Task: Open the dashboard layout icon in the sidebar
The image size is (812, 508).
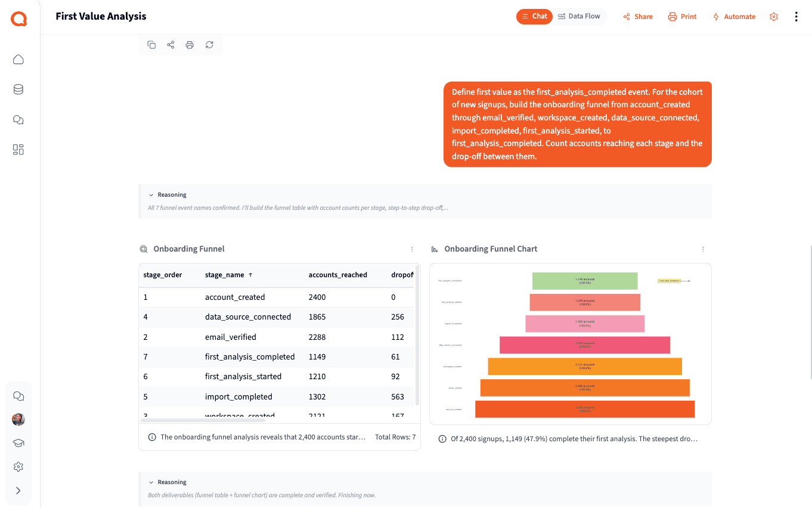Action: point(18,150)
